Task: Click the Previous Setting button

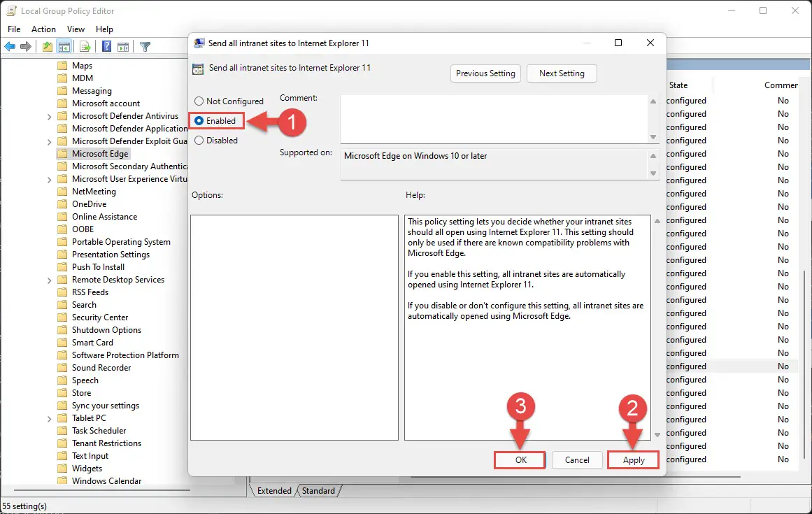Action: [x=485, y=73]
